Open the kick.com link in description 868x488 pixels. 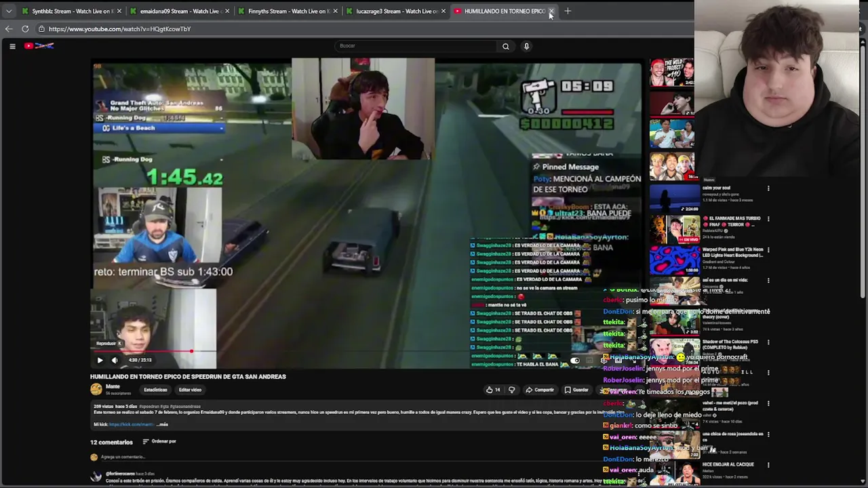132,424
